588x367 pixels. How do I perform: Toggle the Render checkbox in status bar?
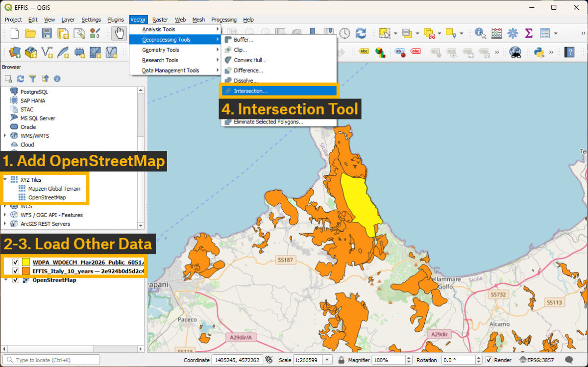(489, 360)
